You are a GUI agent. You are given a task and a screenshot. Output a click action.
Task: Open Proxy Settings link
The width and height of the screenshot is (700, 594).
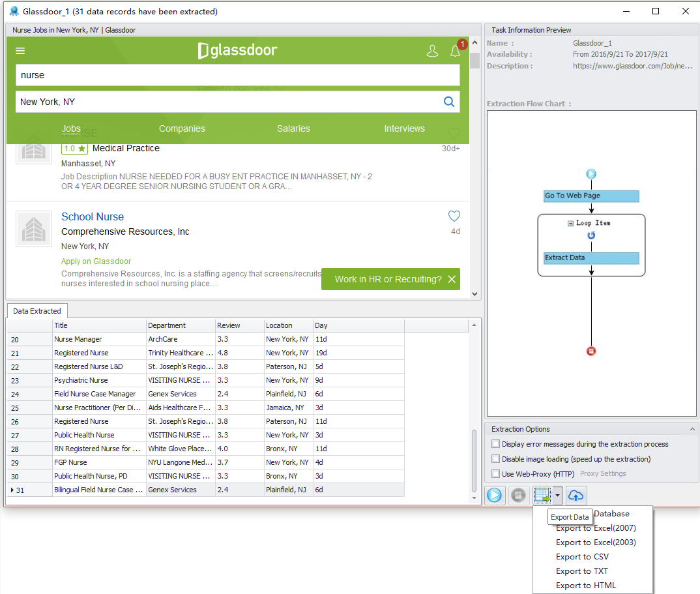click(603, 473)
